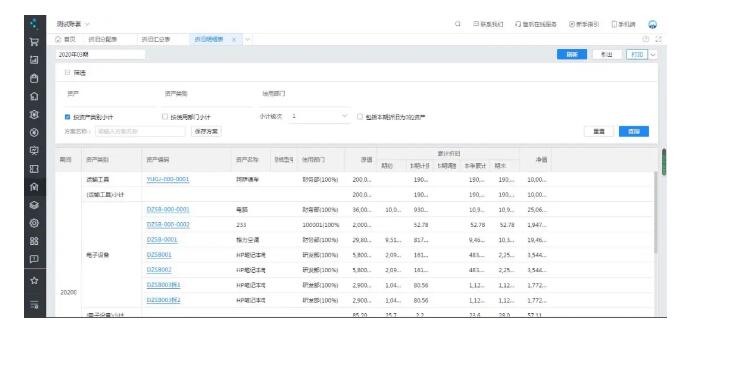The image size is (730, 371).
Task: Click the four-squares apps icon in the sidebar
Action: (34, 241)
